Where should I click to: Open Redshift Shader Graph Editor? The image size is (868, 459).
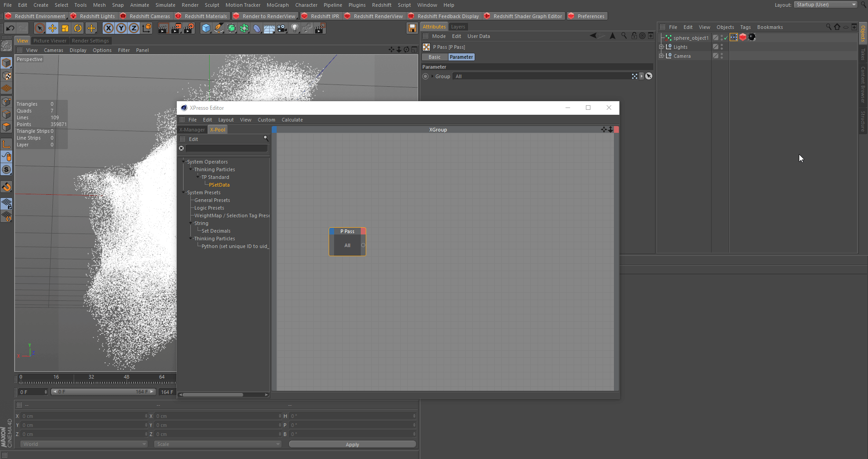(x=524, y=16)
